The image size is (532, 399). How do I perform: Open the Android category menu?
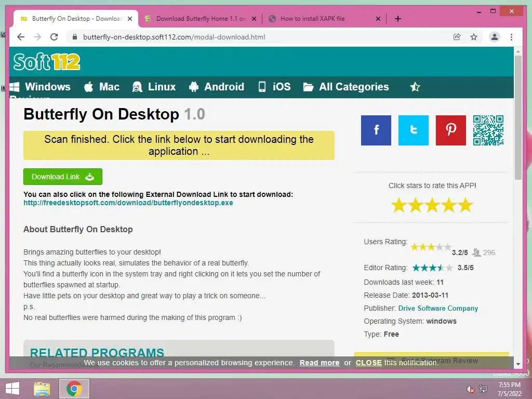pos(217,87)
